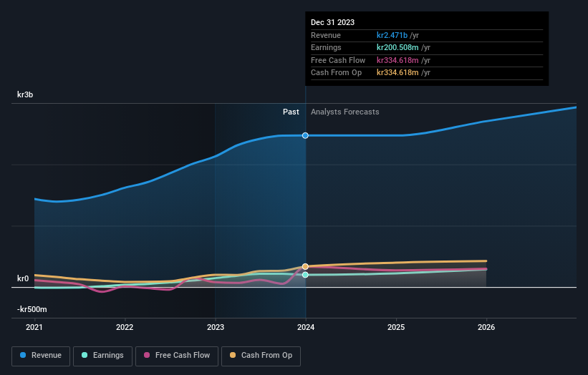Click the 2021 x-axis label

[x=34, y=328]
